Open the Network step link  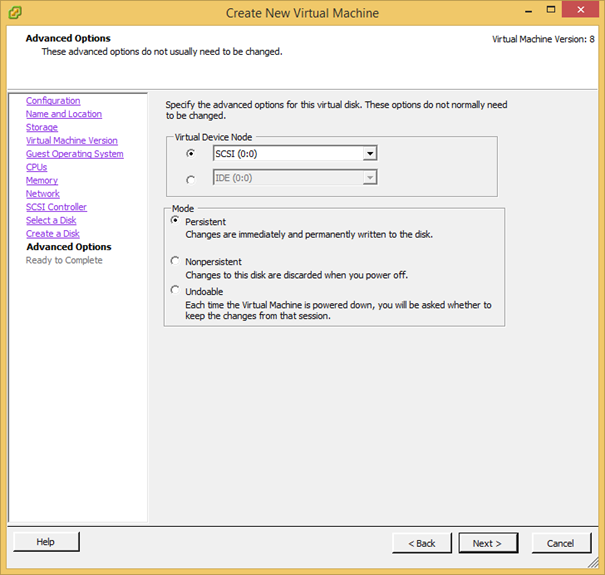(x=43, y=194)
